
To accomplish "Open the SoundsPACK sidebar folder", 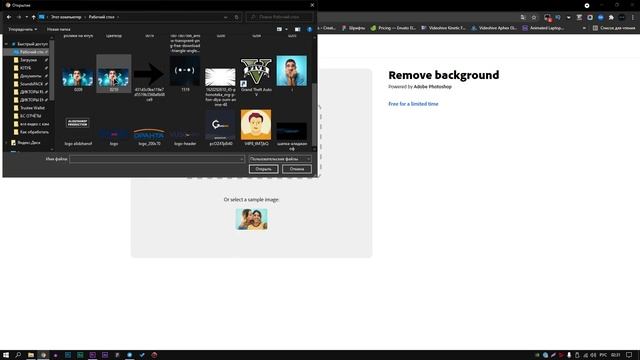I will tap(31, 84).
